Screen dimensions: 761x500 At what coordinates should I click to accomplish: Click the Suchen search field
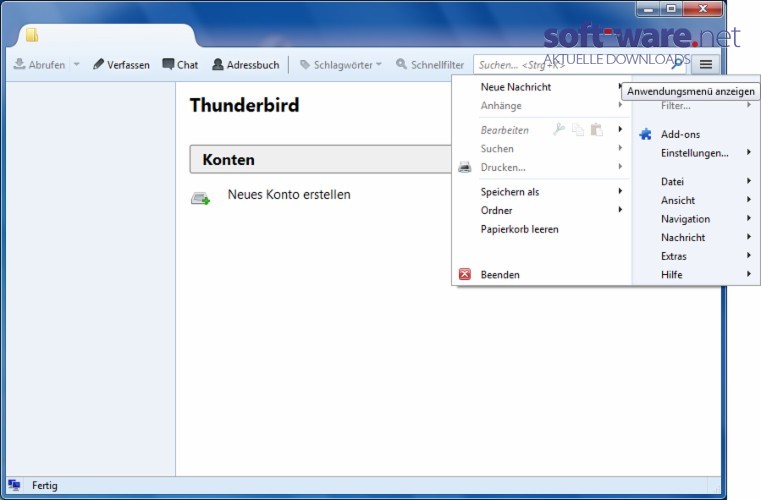click(x=579, y=65)
